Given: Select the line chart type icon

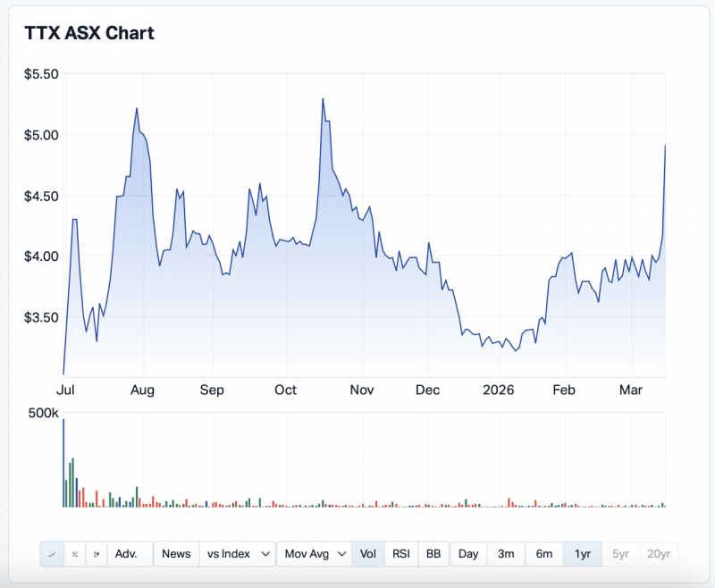Looking at the screenshot, I should click(52, 554).
